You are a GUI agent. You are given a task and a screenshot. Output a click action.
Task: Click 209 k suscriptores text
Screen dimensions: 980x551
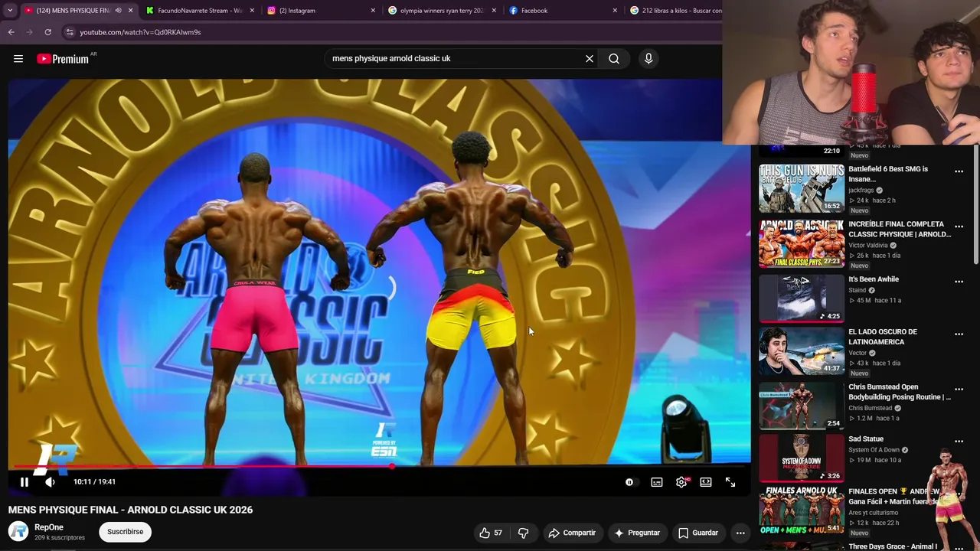60,538
